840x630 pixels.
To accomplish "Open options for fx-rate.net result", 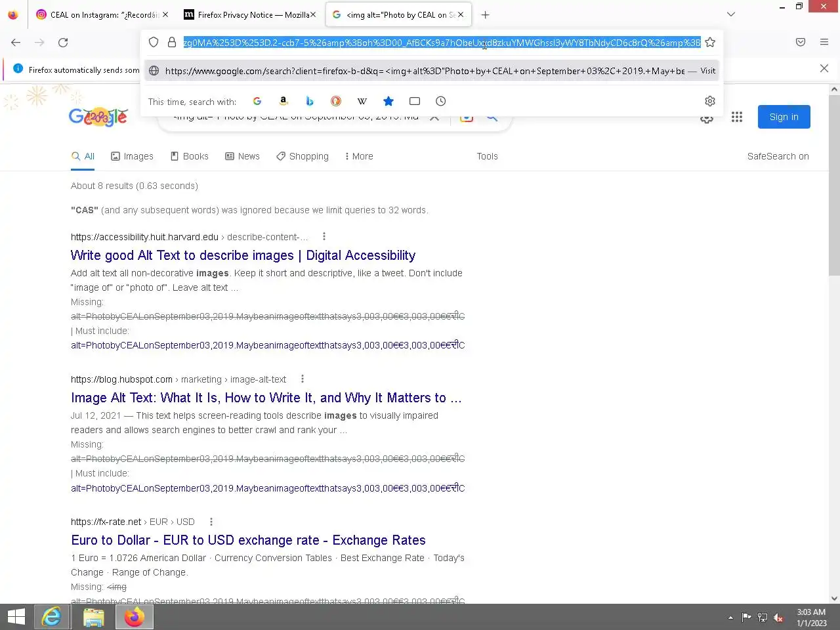I will tap(211, 522).
